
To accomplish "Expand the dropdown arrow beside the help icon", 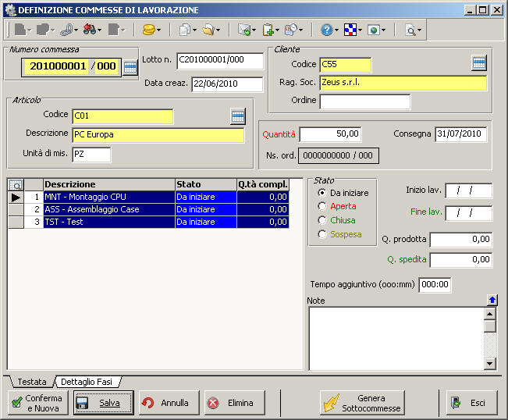I will [x=336, y=30].
